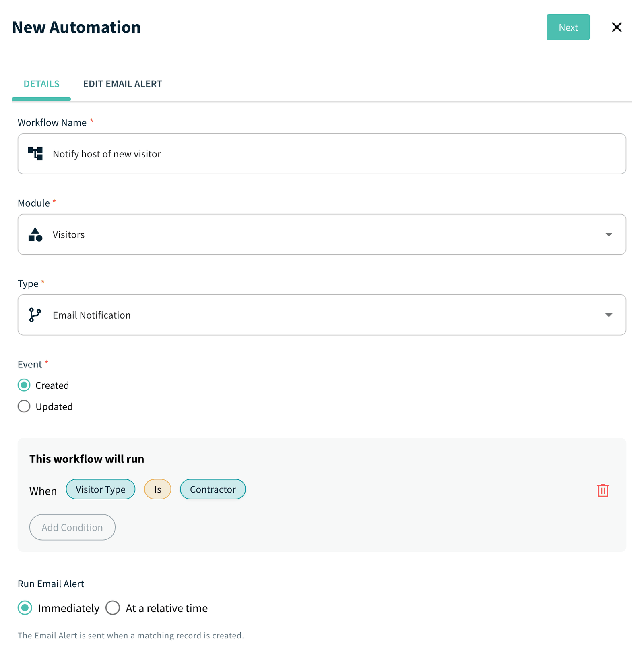Click the Next button
The width and height of the screenshot is (644, 659).
pyautogui.click(x=568, y=27)
